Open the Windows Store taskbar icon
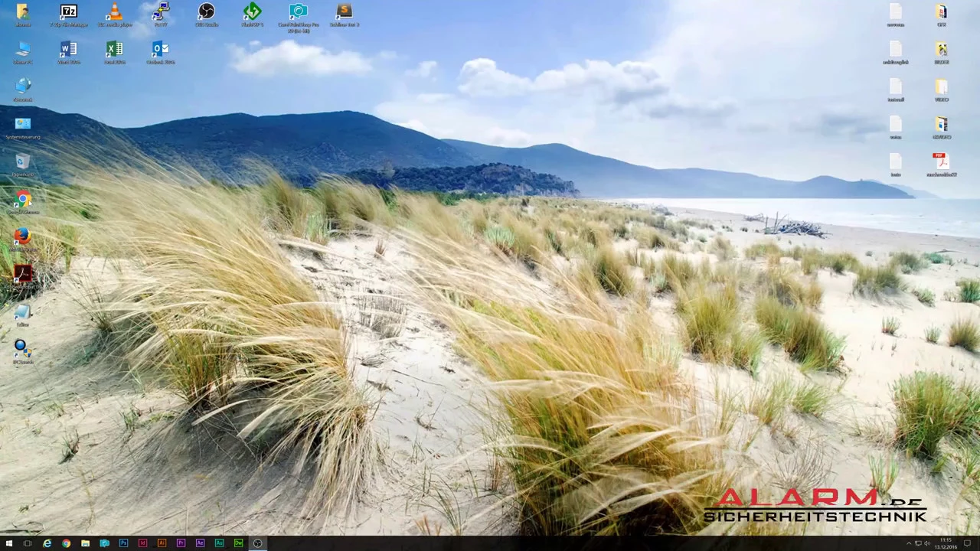The height and width of the screenshot is (551, 980). point(104,543)
